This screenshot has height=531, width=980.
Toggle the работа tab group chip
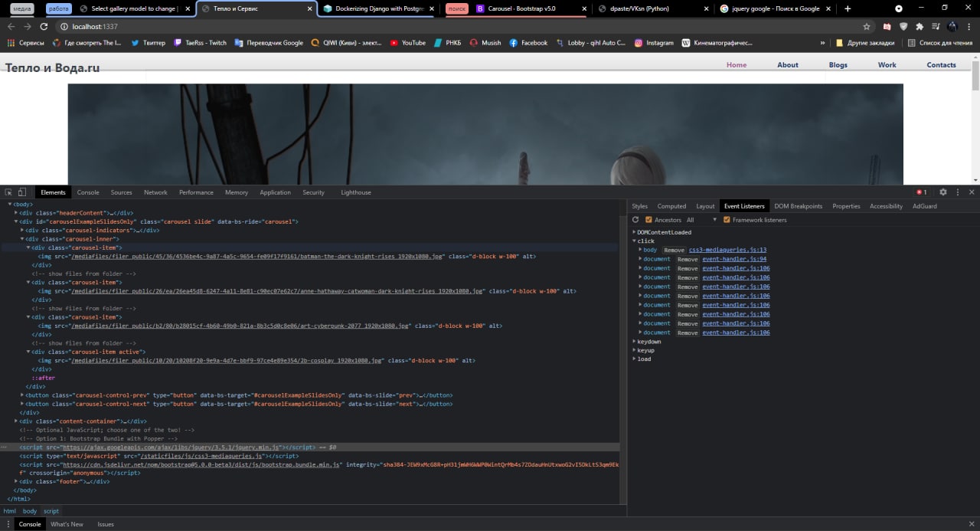point(59,9)
